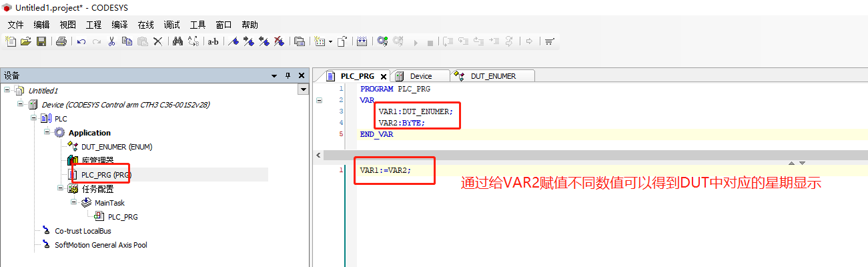Viewport: 868px width, 267px height.
Task: Collapse the MainTask tree node
Action: (74, 202)
